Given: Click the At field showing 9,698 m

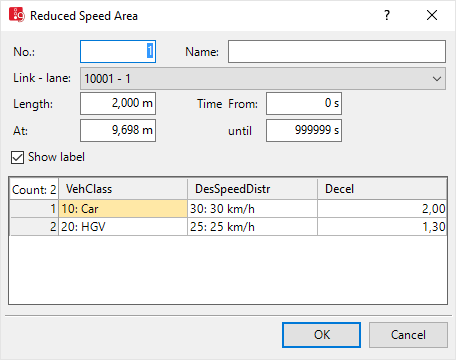Looking at the screenshot, I should 118,130.
